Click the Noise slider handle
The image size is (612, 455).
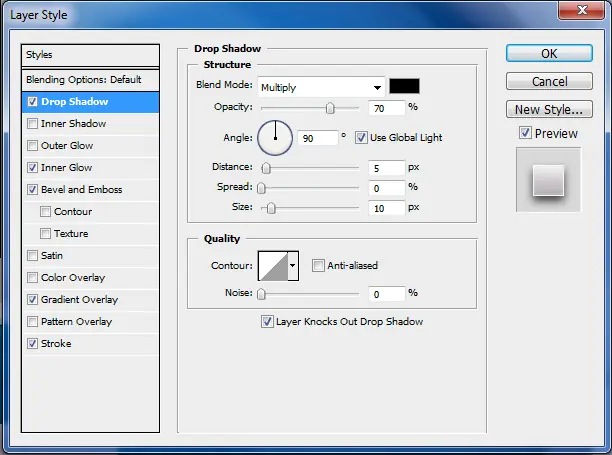click(261, 294)
